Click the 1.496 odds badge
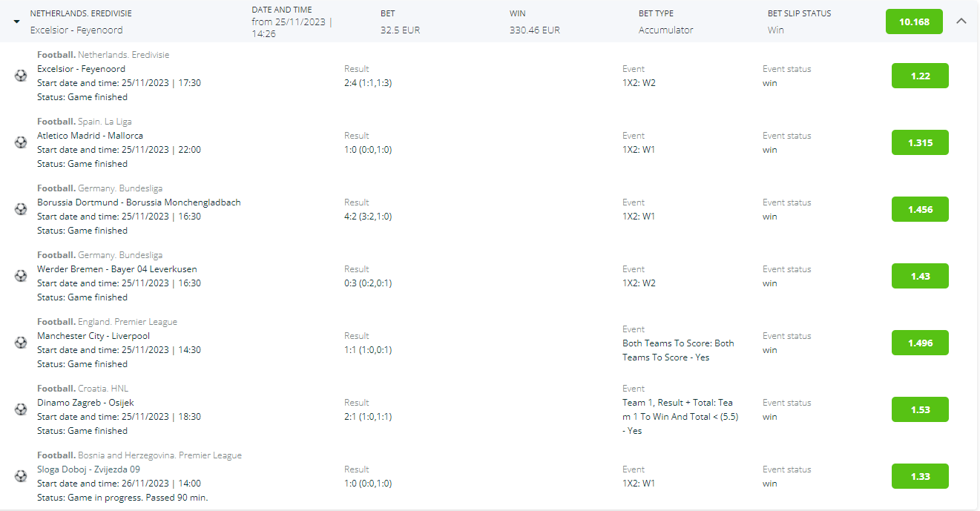This screenshot has height=511, width=980. pos(920,343)
